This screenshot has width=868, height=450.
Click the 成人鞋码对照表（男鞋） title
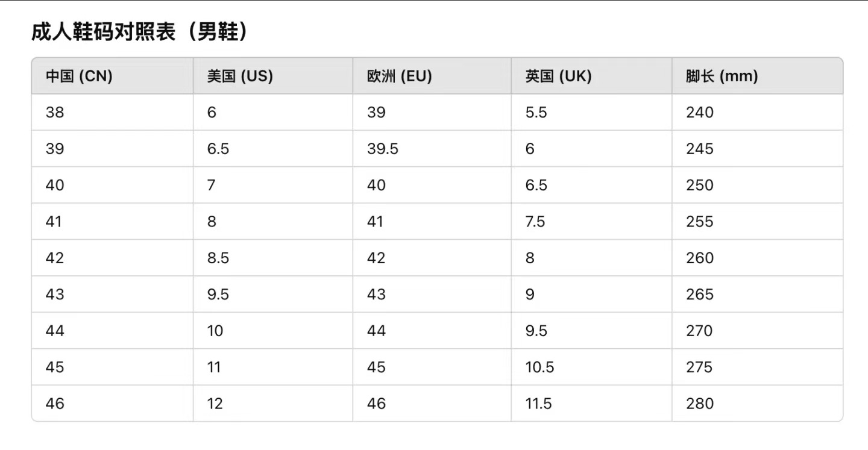(x=140, y=32)
